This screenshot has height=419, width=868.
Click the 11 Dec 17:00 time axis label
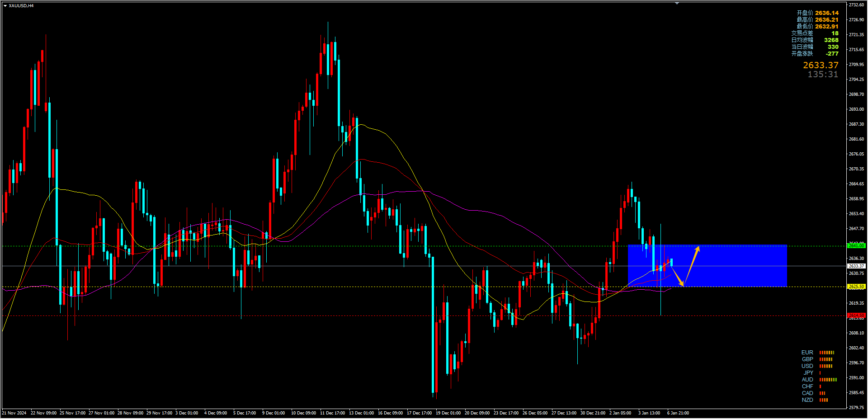click(332, 413)
